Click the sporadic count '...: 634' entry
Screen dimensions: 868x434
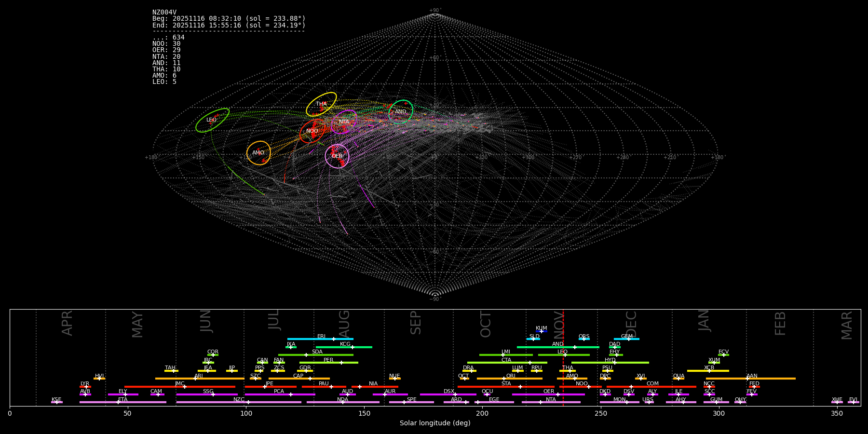click(x=168, y=38)
